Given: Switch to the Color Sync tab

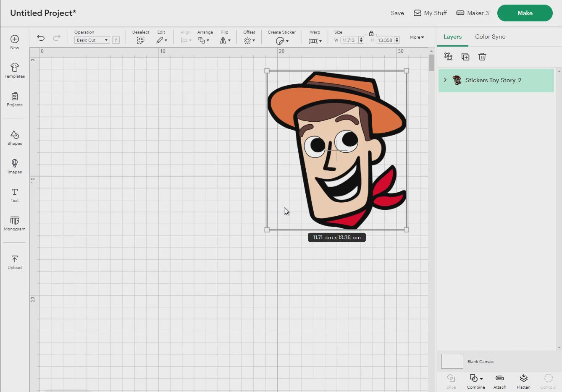Looking at the screenshot, I should 490,37.
